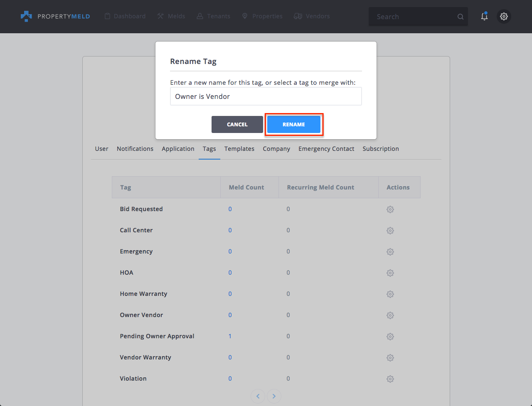Open actions gear for Bid Requested tag
532x406 pixels.
point(390,209)
